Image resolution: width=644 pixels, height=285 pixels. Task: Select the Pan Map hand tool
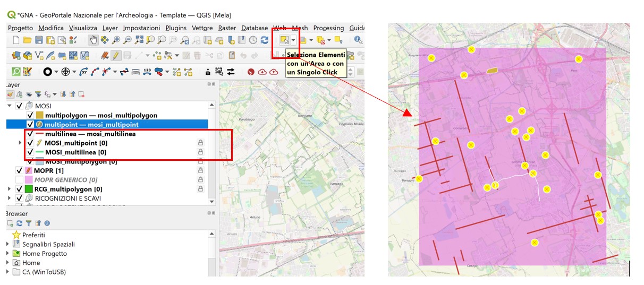(93, 40)
